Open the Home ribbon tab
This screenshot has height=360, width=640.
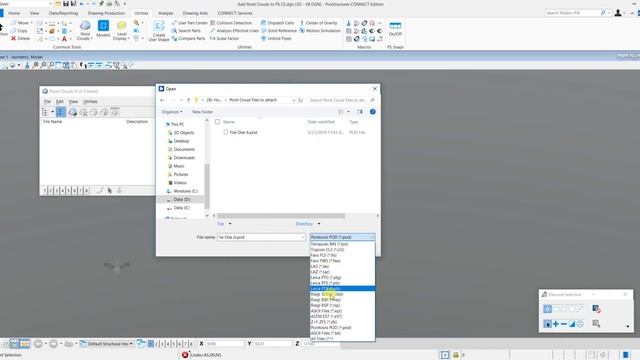14,13
